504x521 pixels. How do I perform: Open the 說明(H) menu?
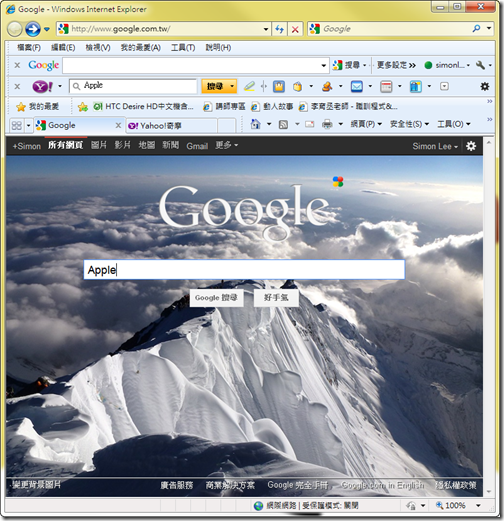click(218, 48)
